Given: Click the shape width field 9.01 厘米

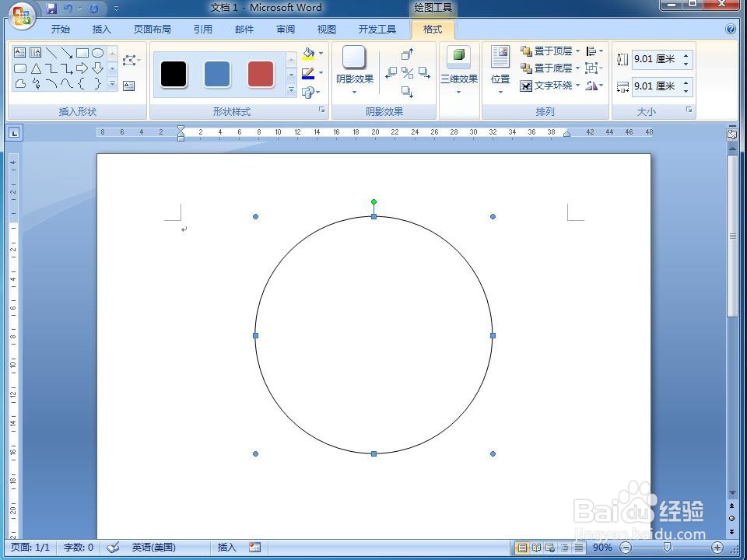Looking at the screenshot, I should pos(657,86).
